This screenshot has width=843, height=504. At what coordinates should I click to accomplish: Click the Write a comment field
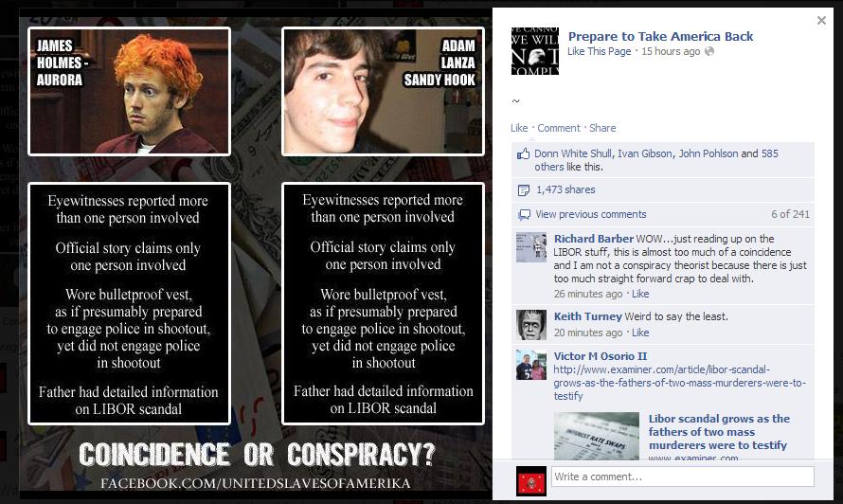click(x=683, y=477)
